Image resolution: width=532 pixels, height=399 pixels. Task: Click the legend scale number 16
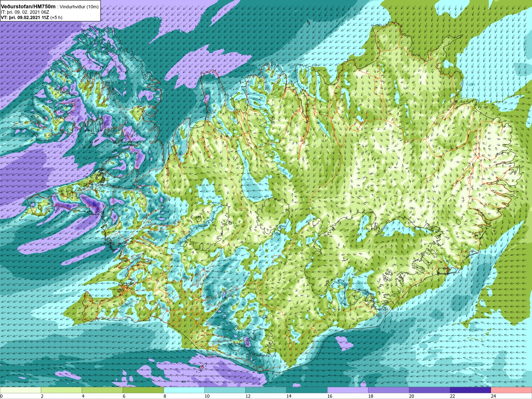pos(329,396)
